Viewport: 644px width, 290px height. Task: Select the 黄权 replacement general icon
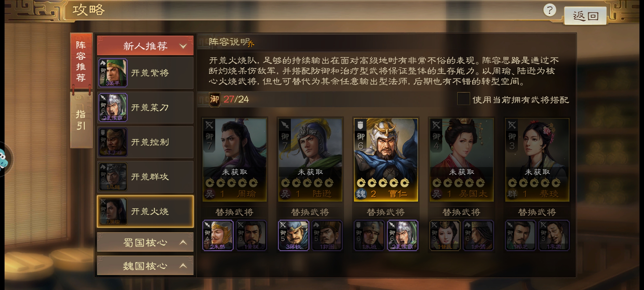click(x=251, y=235)
